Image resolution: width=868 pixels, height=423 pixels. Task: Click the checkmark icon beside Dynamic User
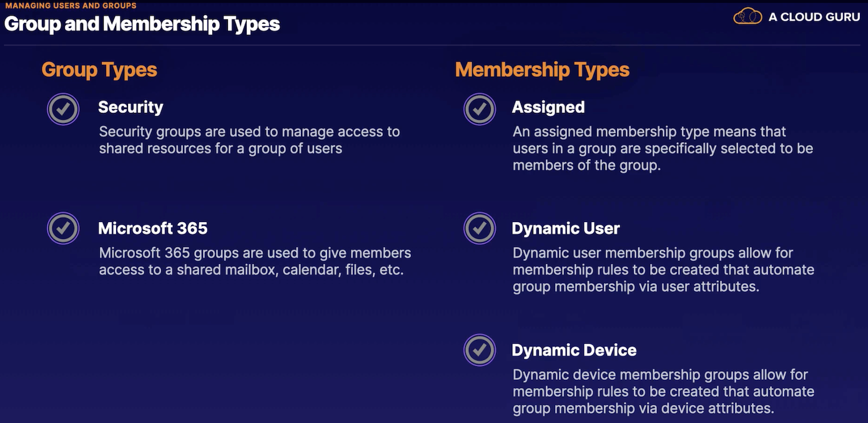click(480, 228)
